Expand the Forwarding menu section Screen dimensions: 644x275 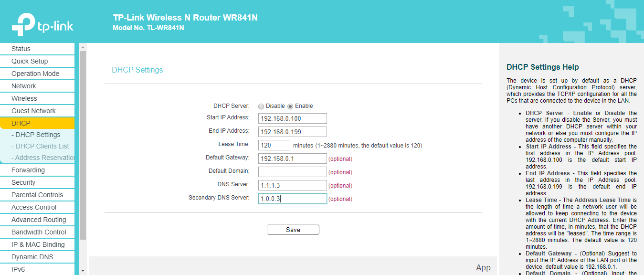point(28,170)
